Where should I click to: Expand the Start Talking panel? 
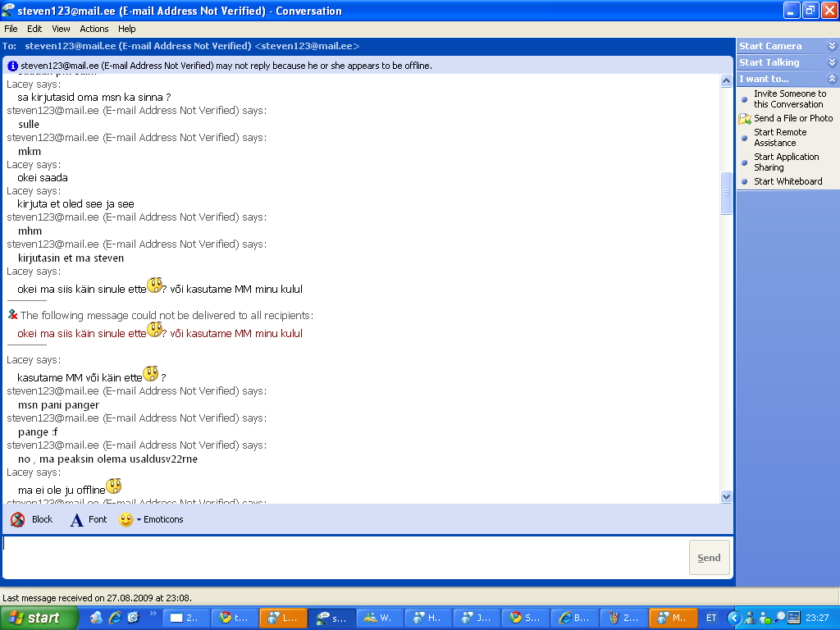pos(832,62)
